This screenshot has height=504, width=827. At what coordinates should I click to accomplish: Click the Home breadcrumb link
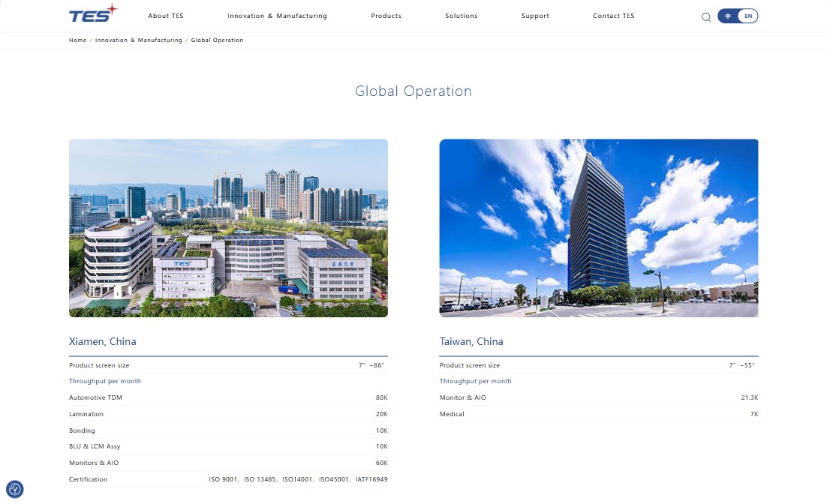78,40
